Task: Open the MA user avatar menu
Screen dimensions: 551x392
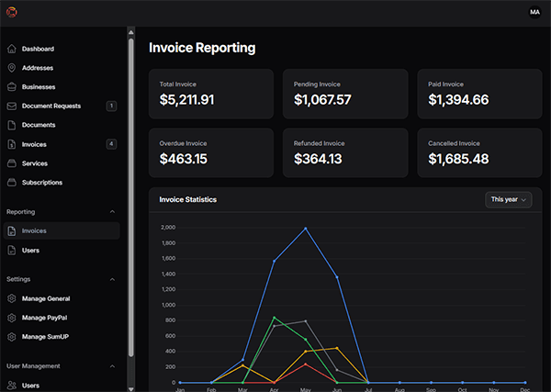Action: (x=535, y=12)
